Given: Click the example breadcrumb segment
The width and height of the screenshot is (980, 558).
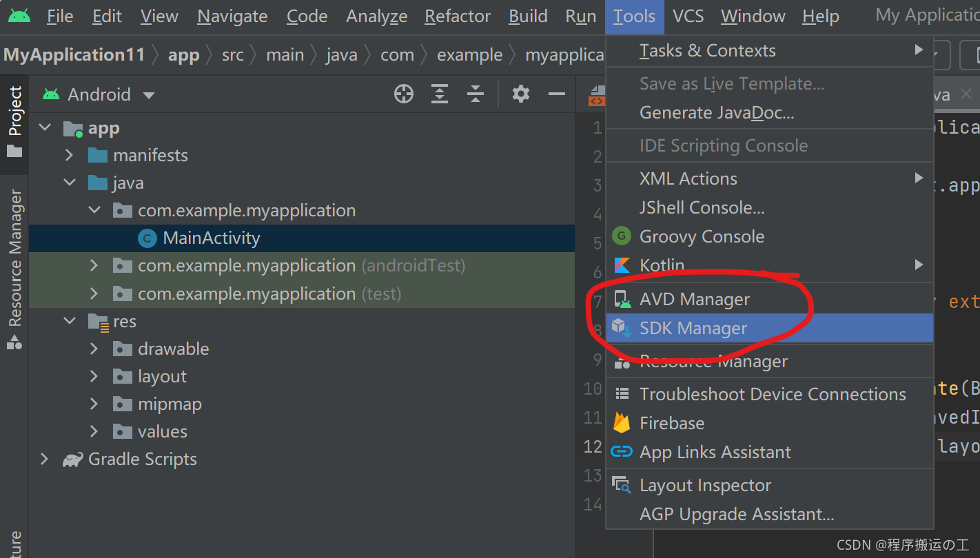Looking at the screenshot, I should point(470,55).
